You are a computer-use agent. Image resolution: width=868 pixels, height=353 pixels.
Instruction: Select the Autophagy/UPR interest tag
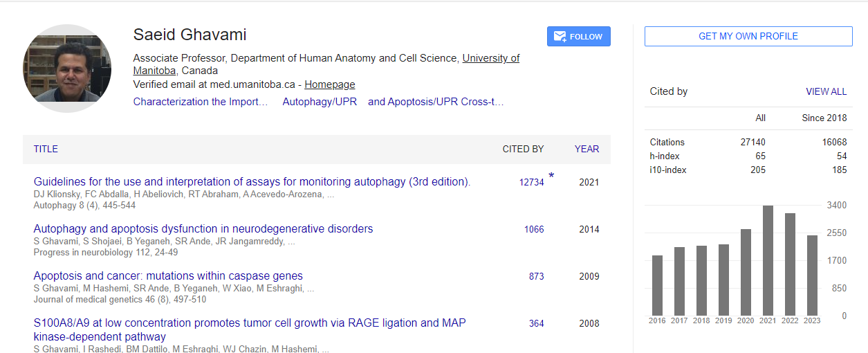[x=320, y=102]
